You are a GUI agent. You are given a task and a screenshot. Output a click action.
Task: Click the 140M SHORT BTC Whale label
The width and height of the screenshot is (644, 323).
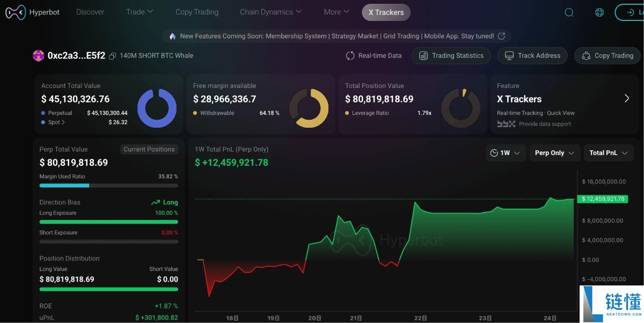pyautogui.click(x=156, y=56)
